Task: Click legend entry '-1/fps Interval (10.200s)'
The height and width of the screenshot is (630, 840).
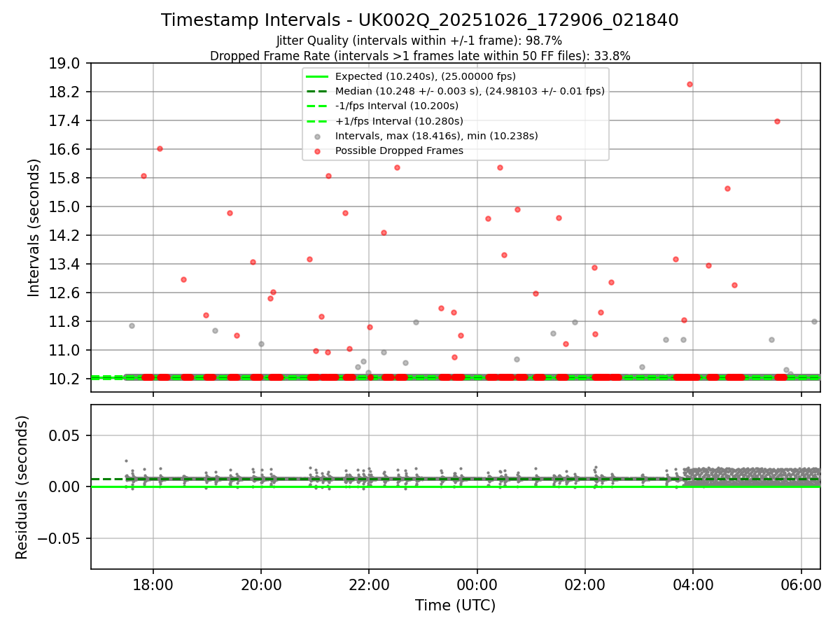Action: [x=397, y=106]
